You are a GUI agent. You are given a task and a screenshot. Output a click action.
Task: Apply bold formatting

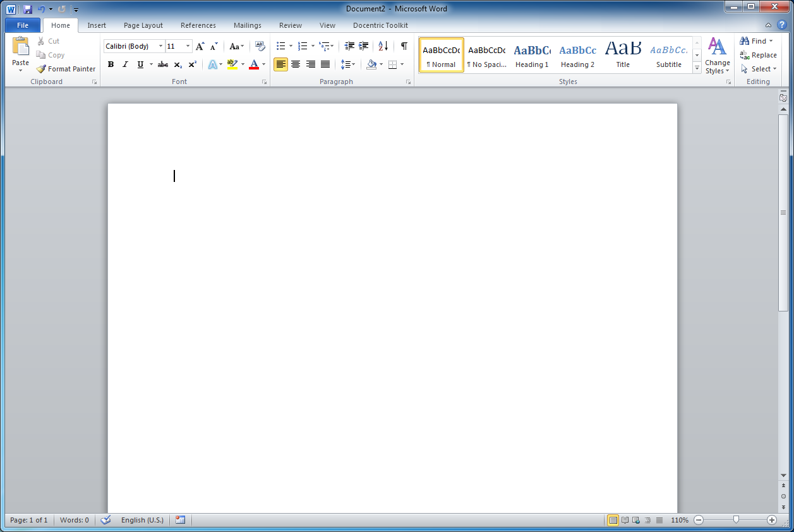tap(111, 64)
